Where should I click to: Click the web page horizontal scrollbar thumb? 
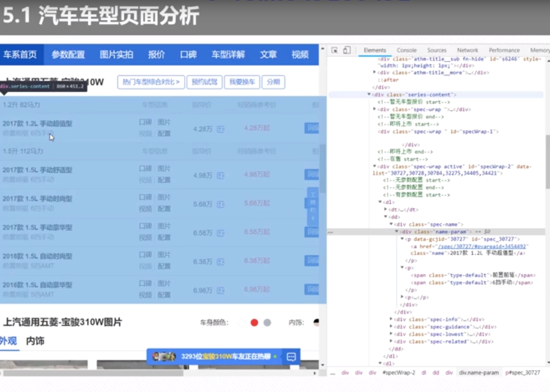click(x=93, y=373)
